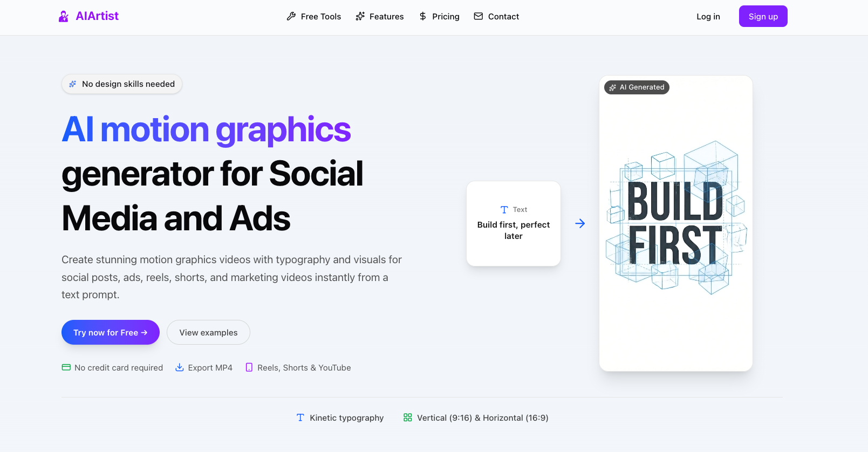Click the Build first, perfect later prompt text
Image resolution: width=868 pixels, height=452 pixels.
pos(514,230)
